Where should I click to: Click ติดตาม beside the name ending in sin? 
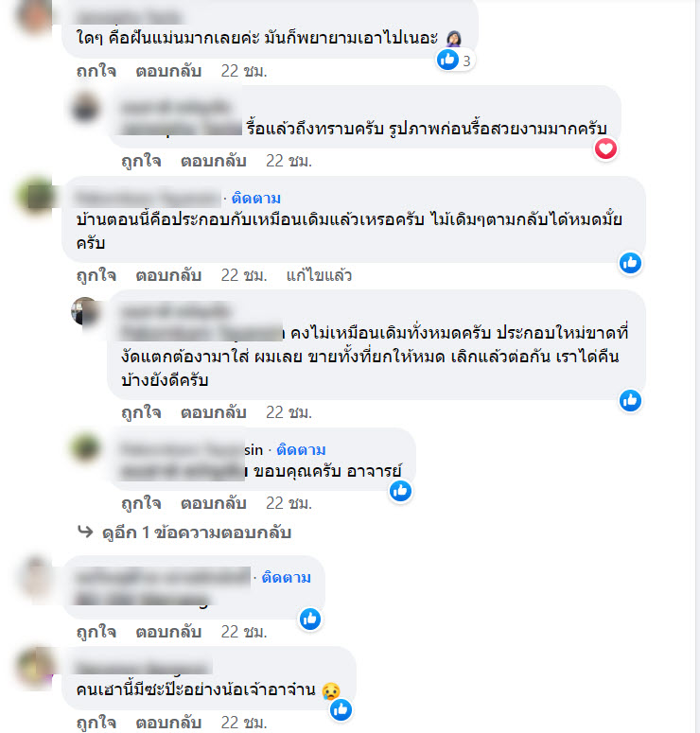(x=301, y=449)
